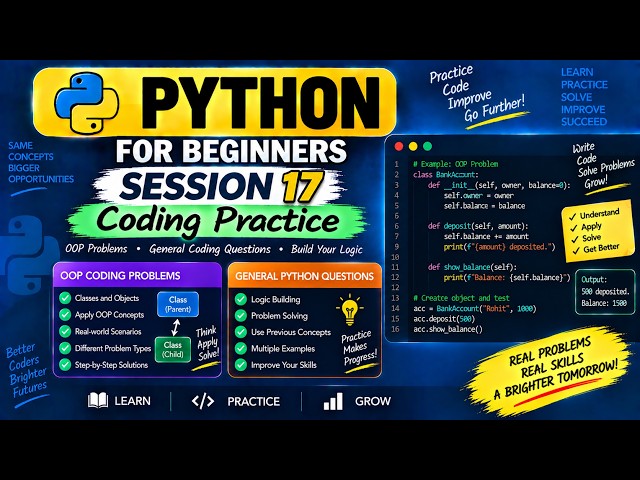Click the yellow sticky note

[597, 231]
